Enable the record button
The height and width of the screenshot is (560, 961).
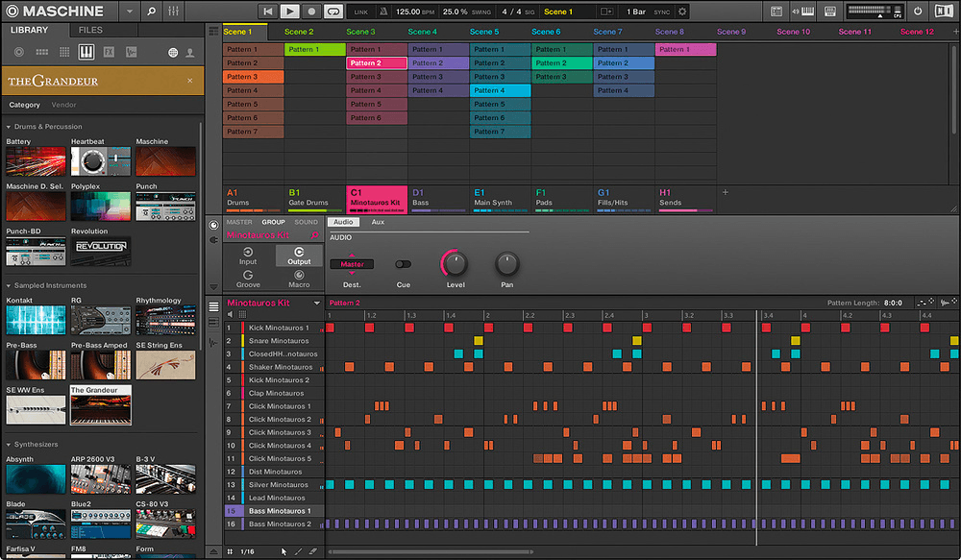coord(311,11)
